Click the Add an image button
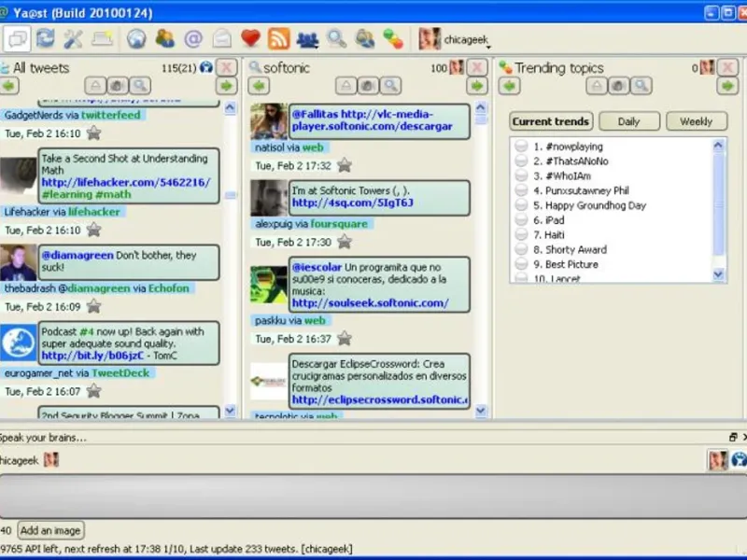 coord(50,530)
